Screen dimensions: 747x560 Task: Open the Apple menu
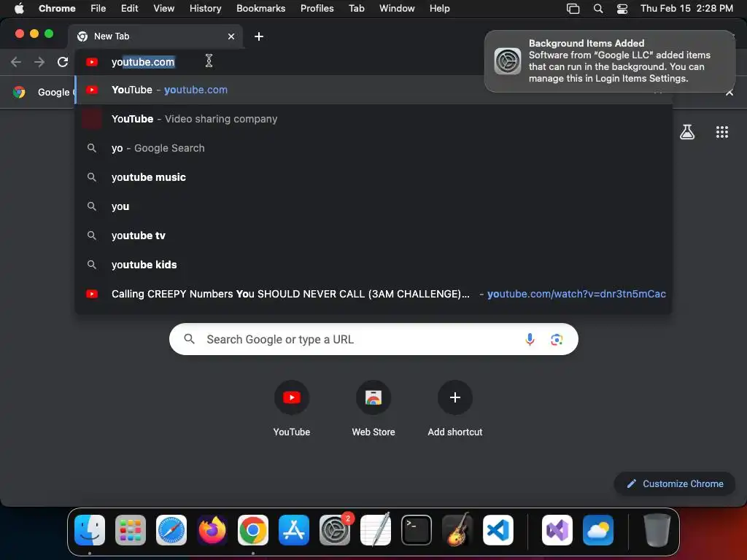(x=19, y=8)
